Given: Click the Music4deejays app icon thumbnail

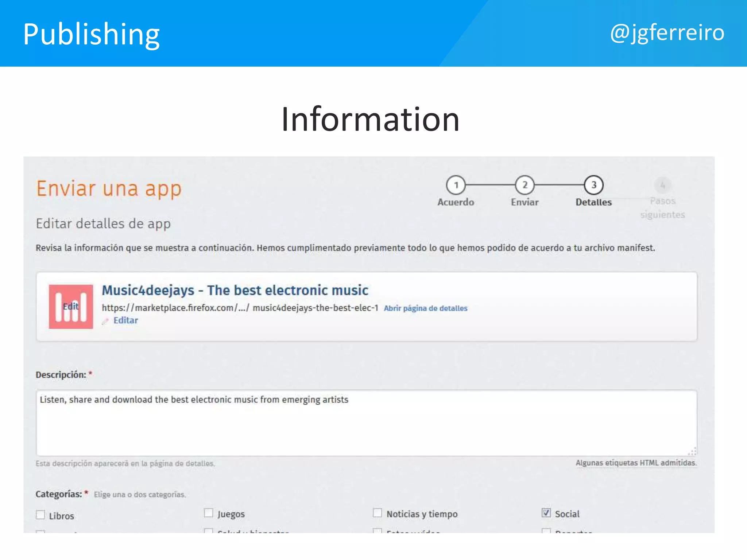Looking at the screenshot, I should click(x=71, y=306).
